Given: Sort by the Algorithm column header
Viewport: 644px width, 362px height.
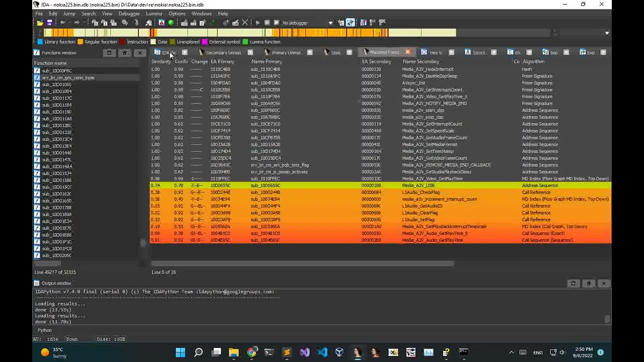Looking at the screenshot, I should [533, 62].
